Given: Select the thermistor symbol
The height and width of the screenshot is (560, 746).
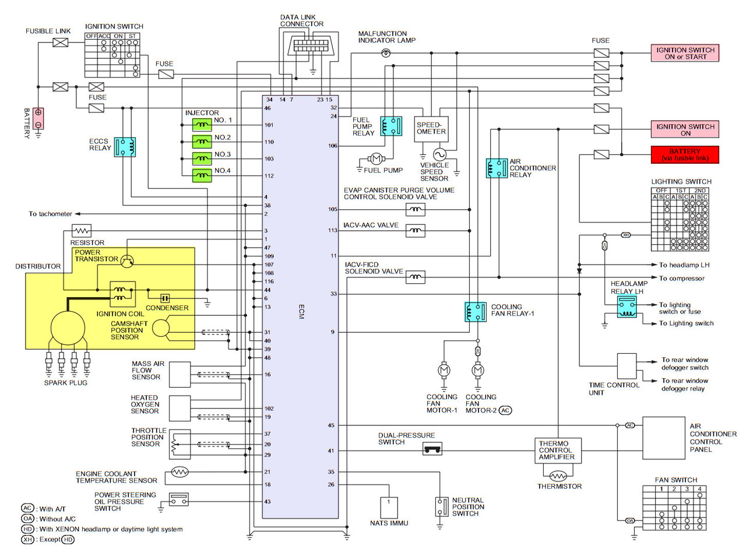Looking at the screenshot, I should (558, 476).
